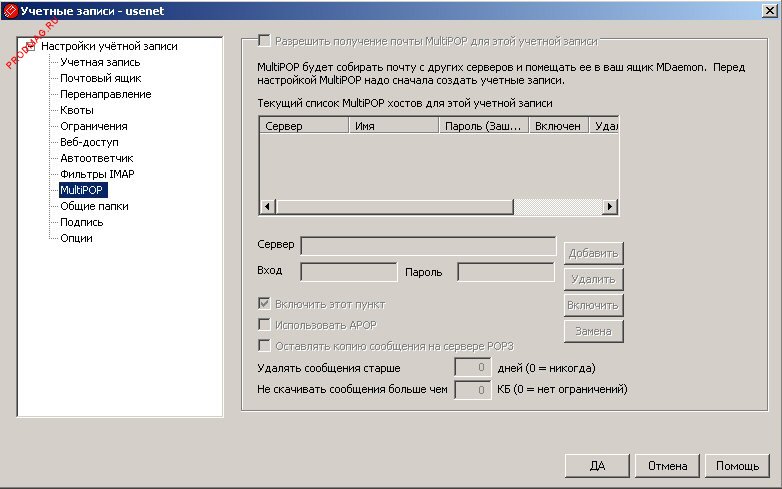Toggle the Включить этот пункт checkbox

[265, 304]
